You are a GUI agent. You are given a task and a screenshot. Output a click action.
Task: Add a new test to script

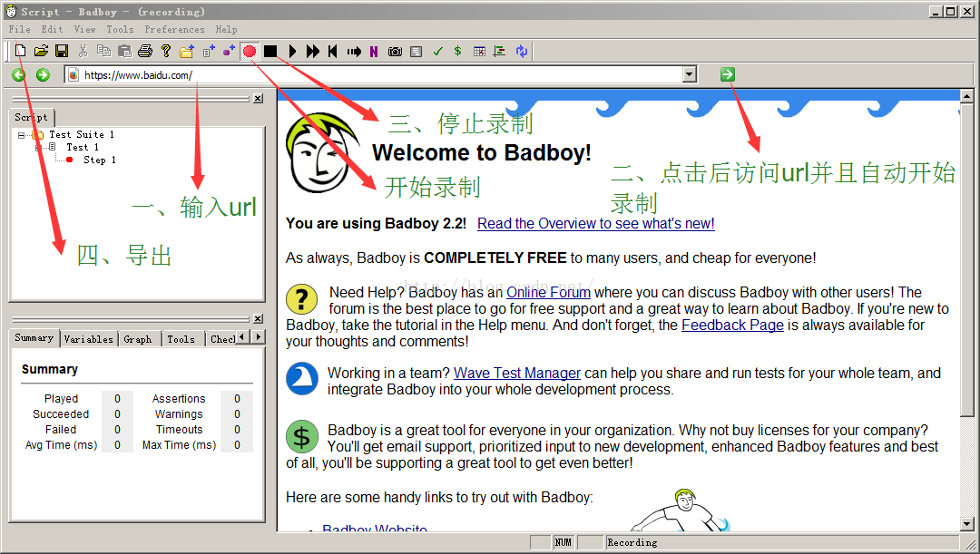(208, 51)
